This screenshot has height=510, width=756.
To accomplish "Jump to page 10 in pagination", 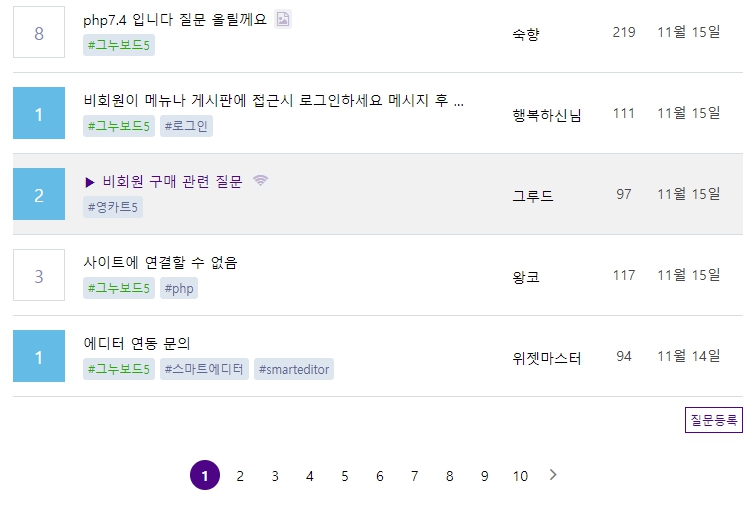I will pyautogui.click(x=520, y=476).
